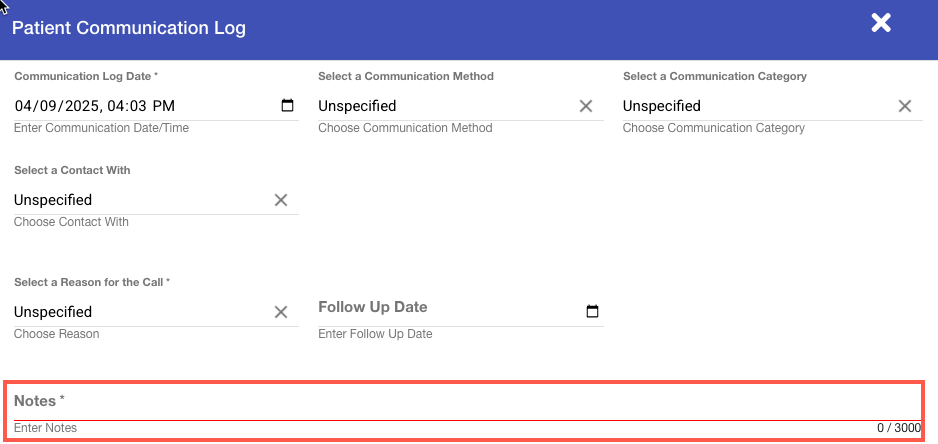
Task: Close the Patient Communication Log dialog
Action: [880, 23]
